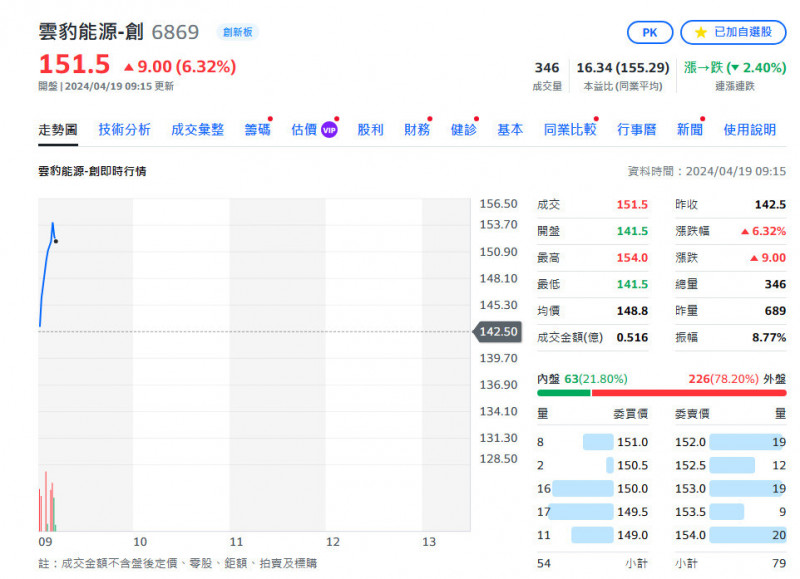
Task: Select the 基本 tab
Action: (x=510, y=130)
